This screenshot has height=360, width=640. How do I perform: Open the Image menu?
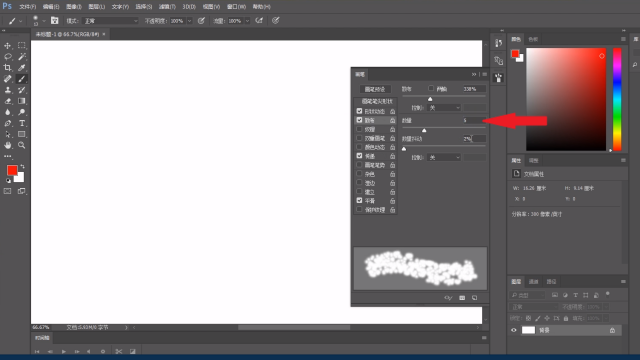73,7
